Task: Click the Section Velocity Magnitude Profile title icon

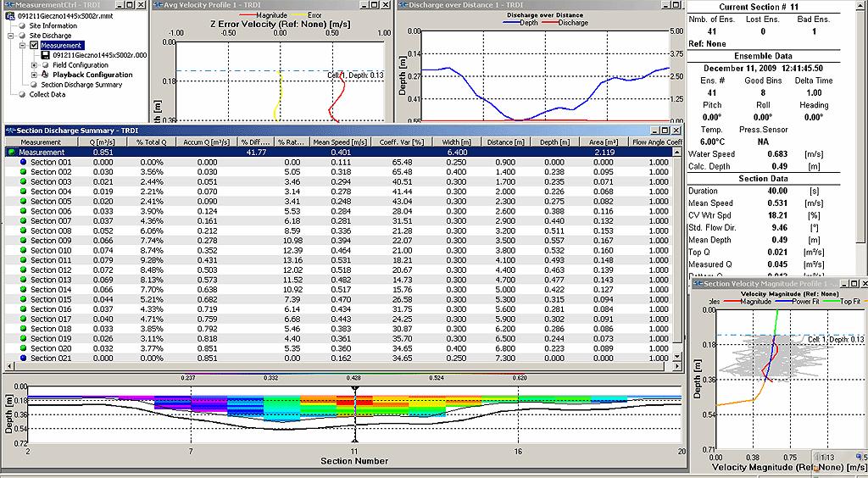Action: point(698,284)
